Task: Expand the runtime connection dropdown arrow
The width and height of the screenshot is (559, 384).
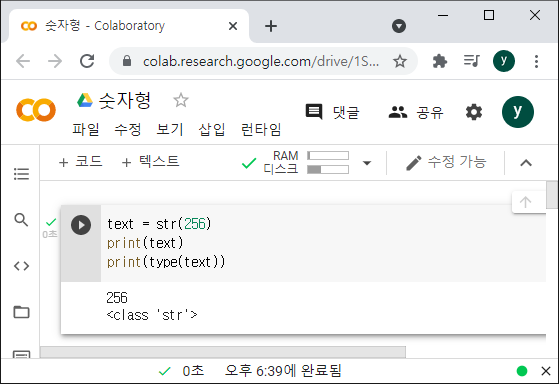Action: coord(366,163)
